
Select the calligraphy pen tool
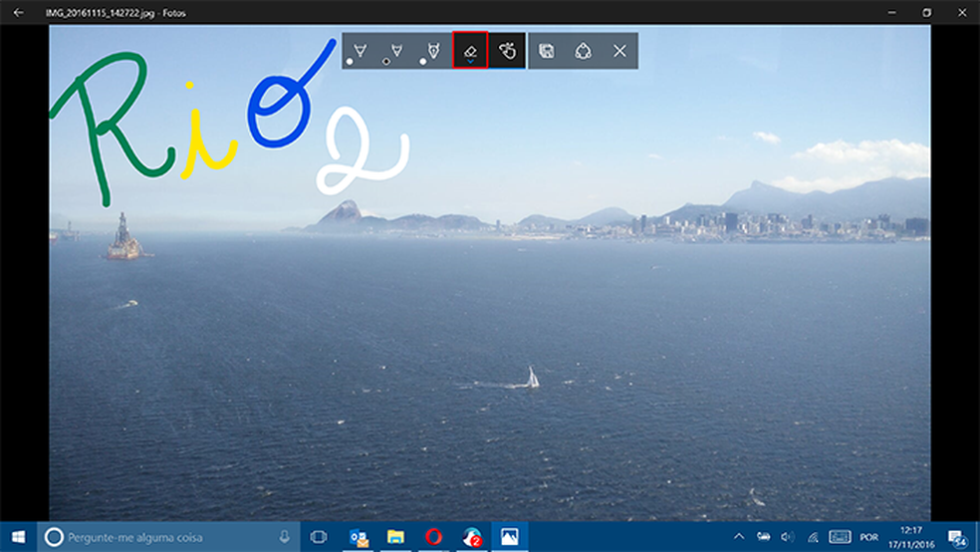coord(432,51)
